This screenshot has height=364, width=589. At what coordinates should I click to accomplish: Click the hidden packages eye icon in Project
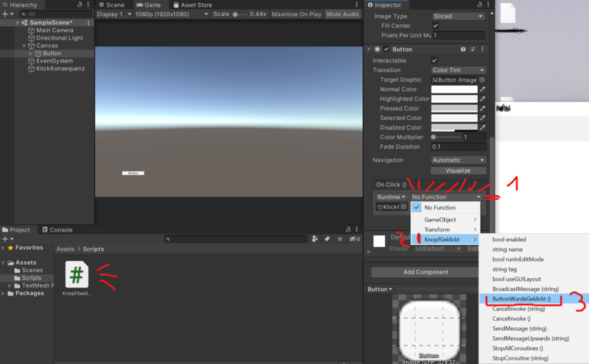pos(353,239)
